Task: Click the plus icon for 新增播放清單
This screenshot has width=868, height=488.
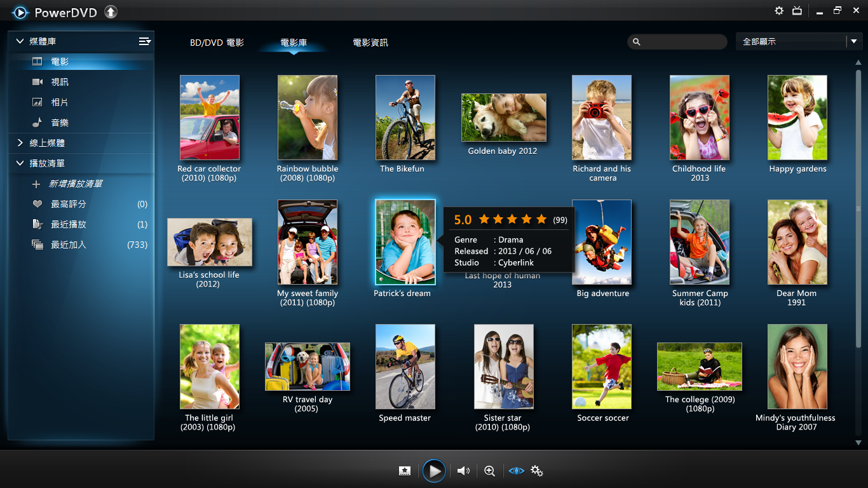Action: 36,184
